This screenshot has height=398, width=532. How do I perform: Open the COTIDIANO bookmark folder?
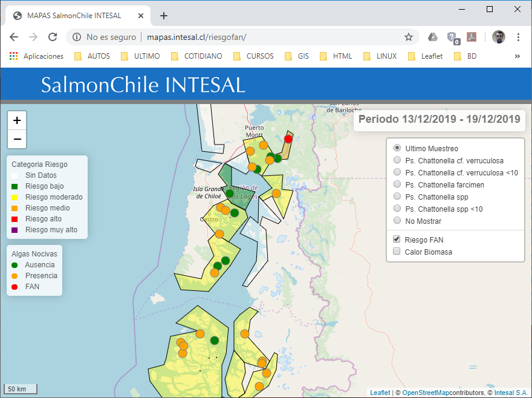tap(197, 56)
